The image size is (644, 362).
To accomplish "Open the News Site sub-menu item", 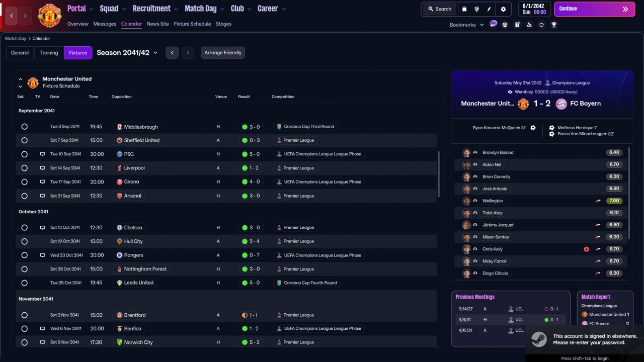I will (x=158, y=24).
